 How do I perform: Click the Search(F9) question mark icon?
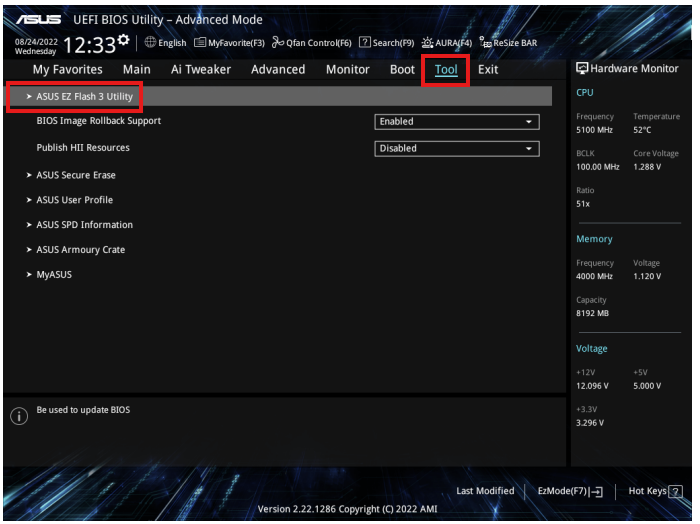[365, 42]
